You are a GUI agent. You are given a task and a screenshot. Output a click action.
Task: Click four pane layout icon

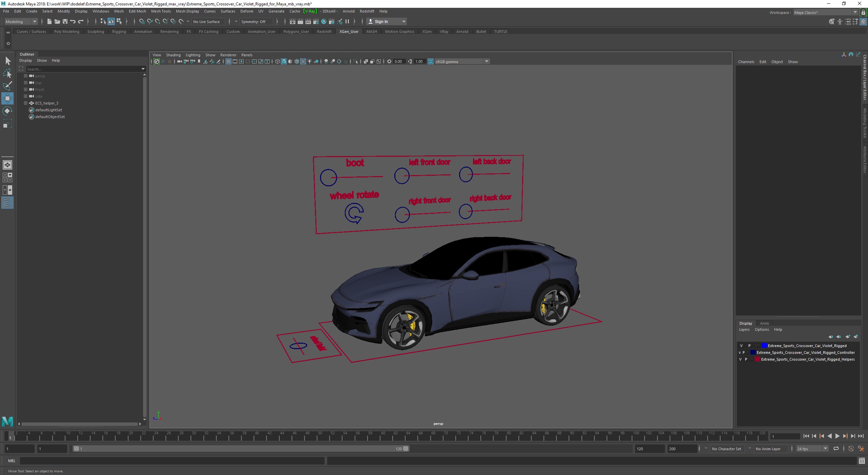(x=7, y=177)
